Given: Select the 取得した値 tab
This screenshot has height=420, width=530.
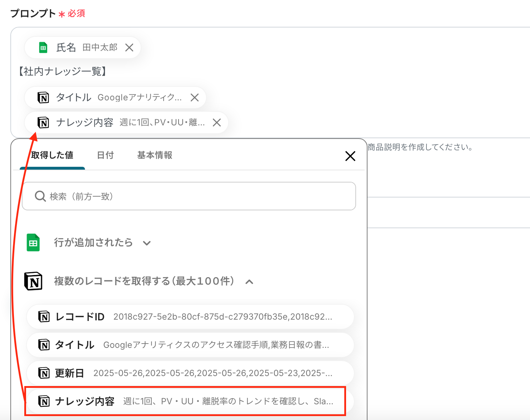Looking at the screenshot, I should tap(52, 155).
